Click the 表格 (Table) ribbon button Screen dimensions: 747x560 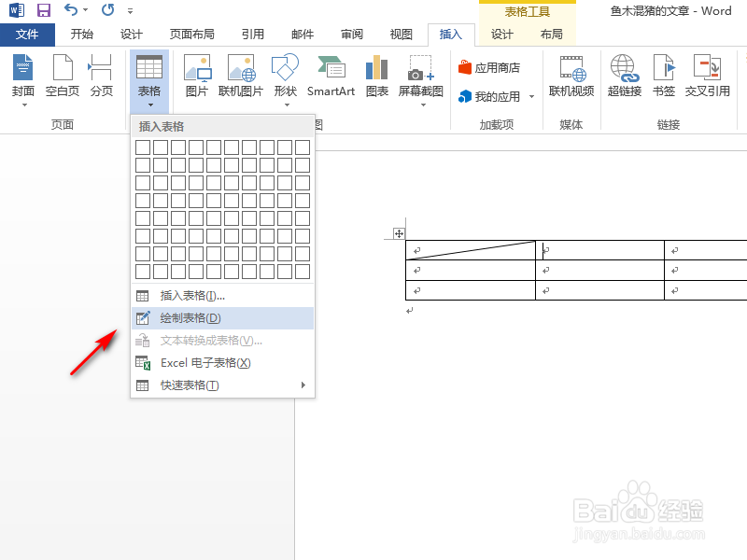[149, 80]
